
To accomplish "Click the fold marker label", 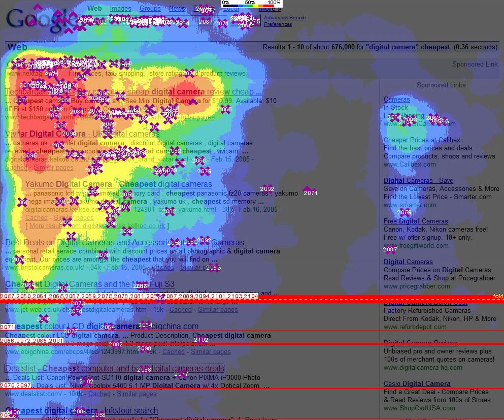I will pos(497,296).
